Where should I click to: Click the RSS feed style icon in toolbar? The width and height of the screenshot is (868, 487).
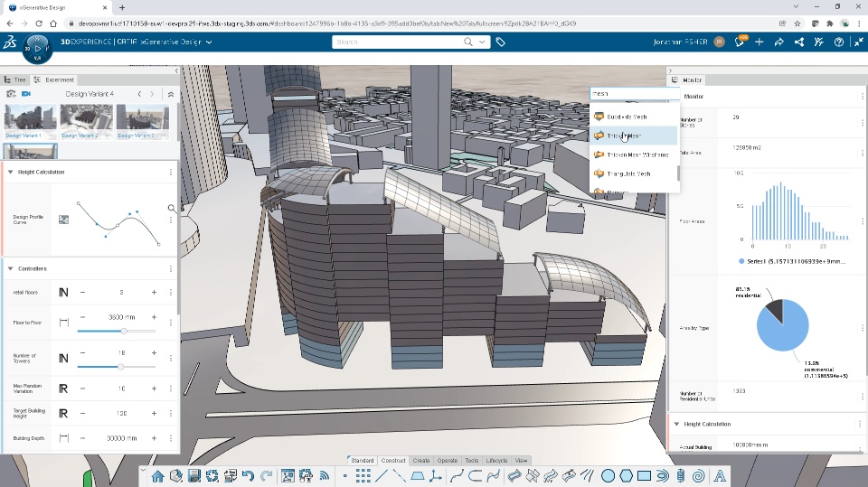pos(325,476)
